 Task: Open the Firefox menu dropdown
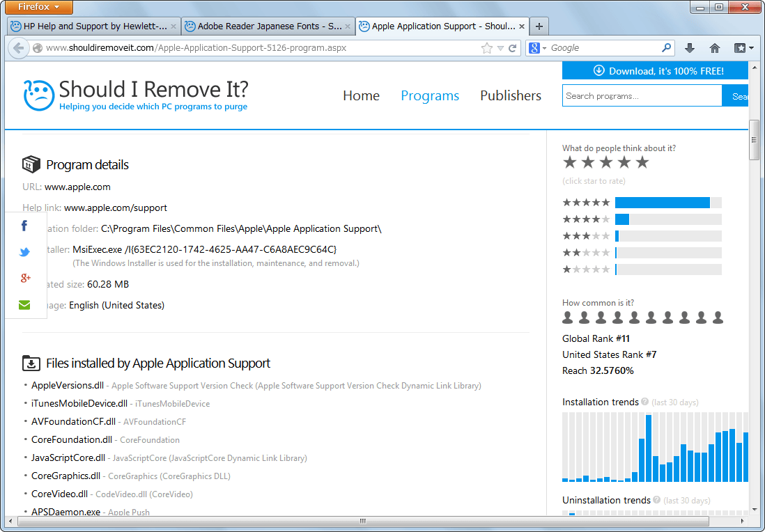click(x=38, y=7)
